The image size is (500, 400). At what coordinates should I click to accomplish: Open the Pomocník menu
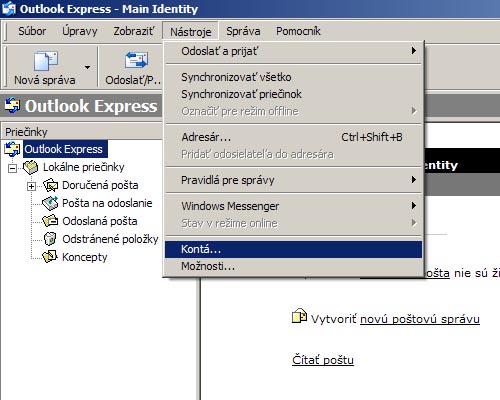(298, 31)
